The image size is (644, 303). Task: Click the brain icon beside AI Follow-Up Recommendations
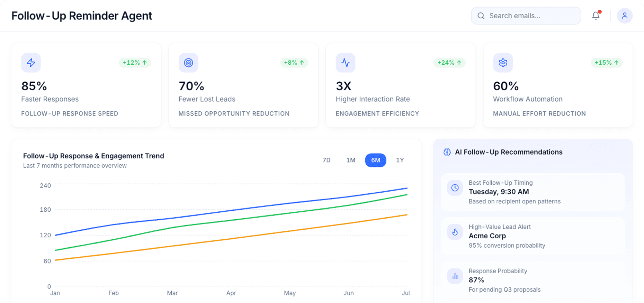[447, 152]
